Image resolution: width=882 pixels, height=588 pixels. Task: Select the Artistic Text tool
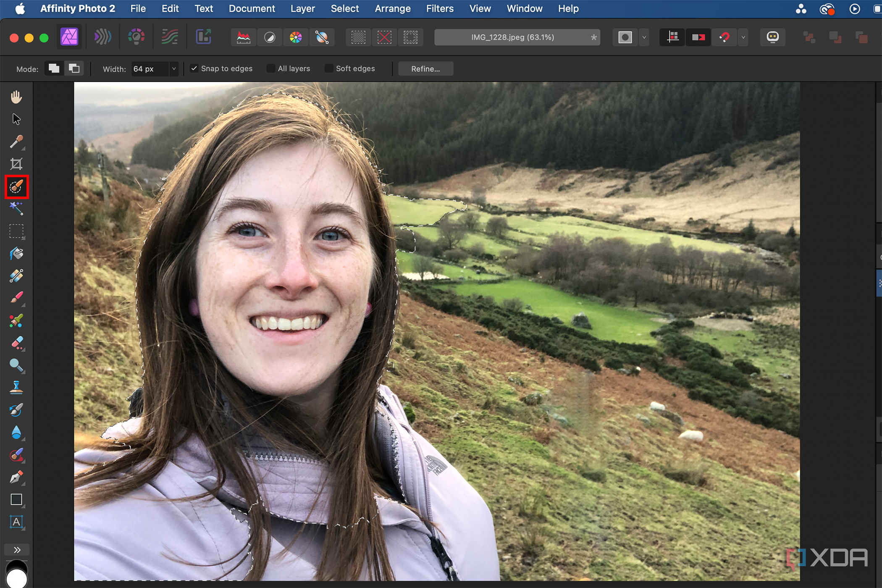[x=16, y=522]
